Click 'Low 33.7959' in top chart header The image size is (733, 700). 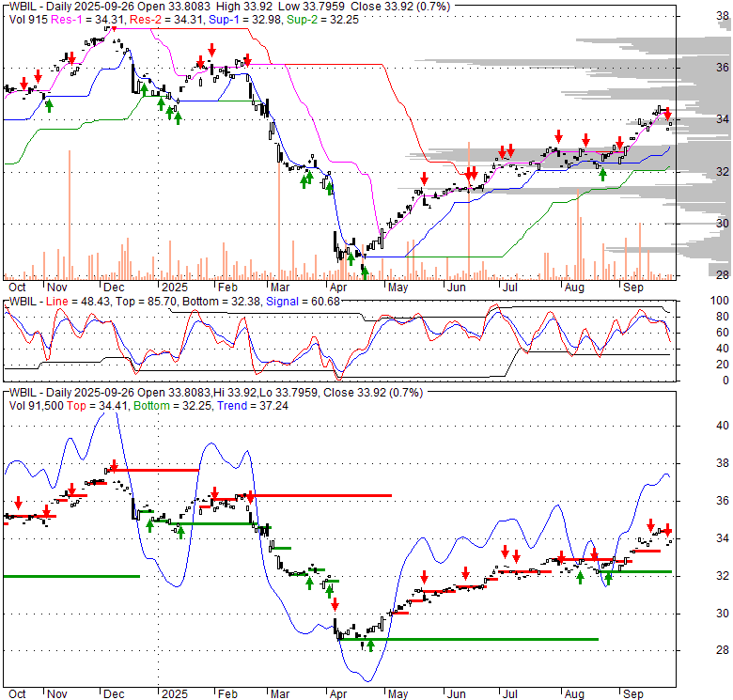coord(312,7)
